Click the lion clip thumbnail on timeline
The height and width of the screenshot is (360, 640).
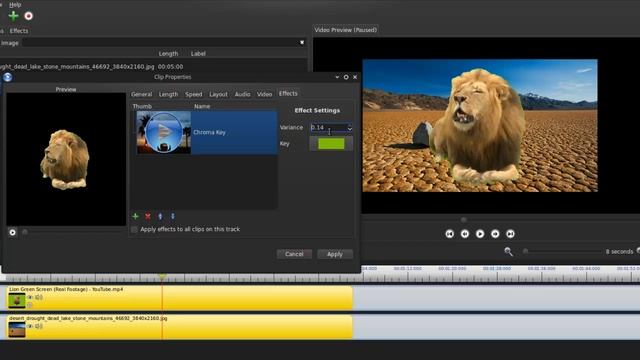coord(17,301)
